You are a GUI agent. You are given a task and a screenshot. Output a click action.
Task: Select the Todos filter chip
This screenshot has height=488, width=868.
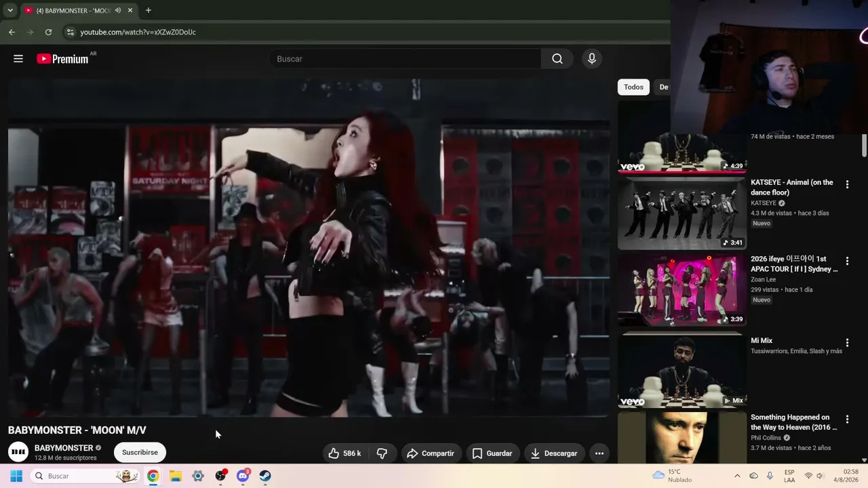pos(633,87)
